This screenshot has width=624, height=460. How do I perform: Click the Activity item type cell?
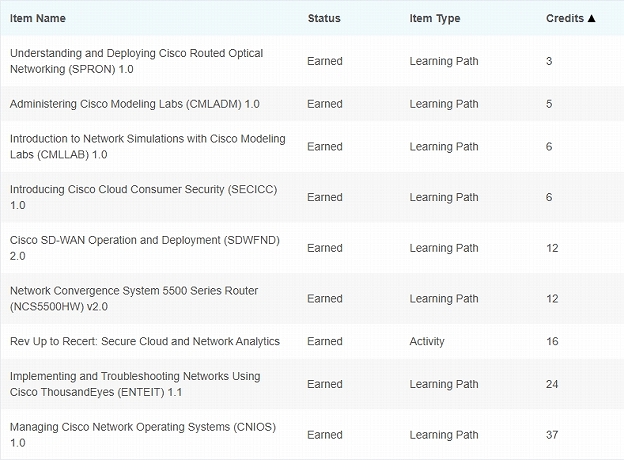(x=427, y=341)
